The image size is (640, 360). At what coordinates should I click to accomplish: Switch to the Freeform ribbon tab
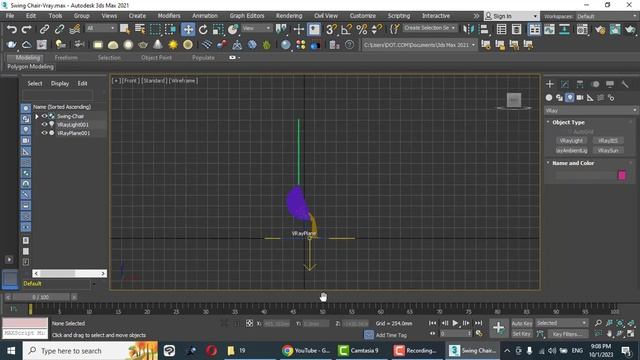click(66, 58)
